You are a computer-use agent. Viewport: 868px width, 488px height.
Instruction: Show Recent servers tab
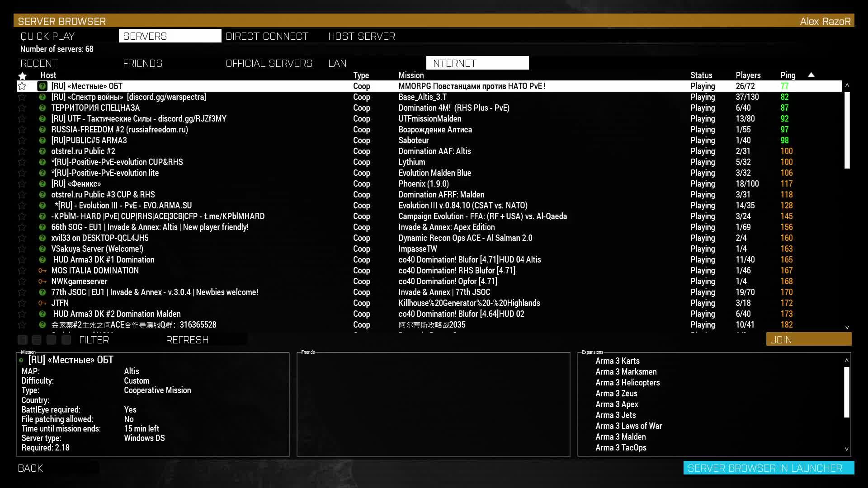click(x=39, y=63)
